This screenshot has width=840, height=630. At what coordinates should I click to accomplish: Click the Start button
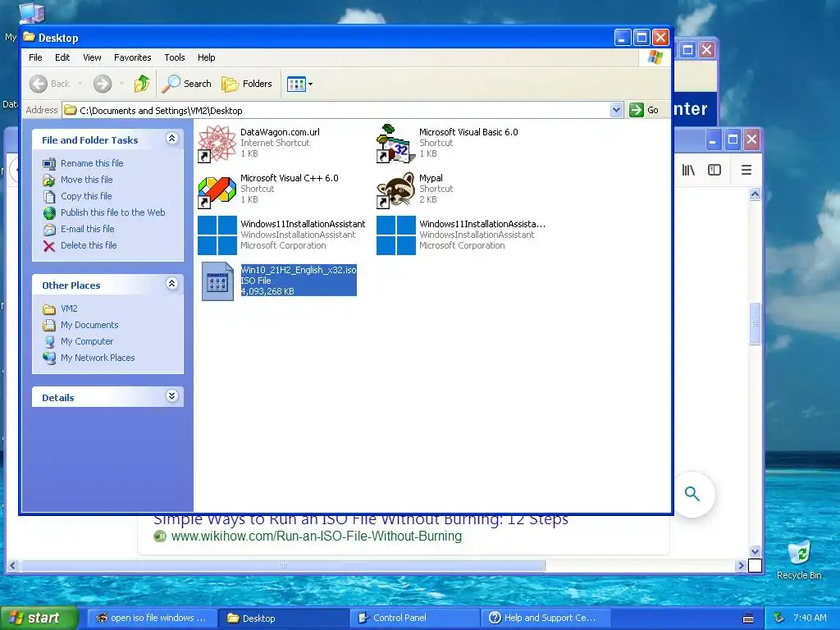[38, 618]
